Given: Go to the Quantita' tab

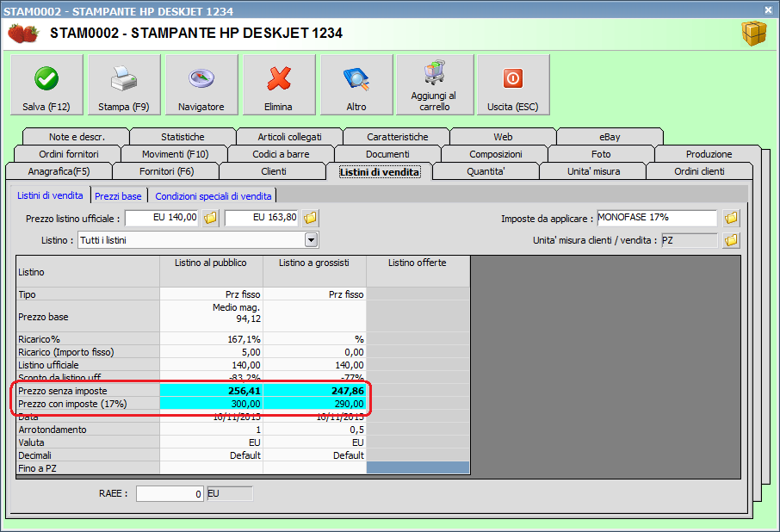Looking at the screenshot, I should (x=486, y=171).
